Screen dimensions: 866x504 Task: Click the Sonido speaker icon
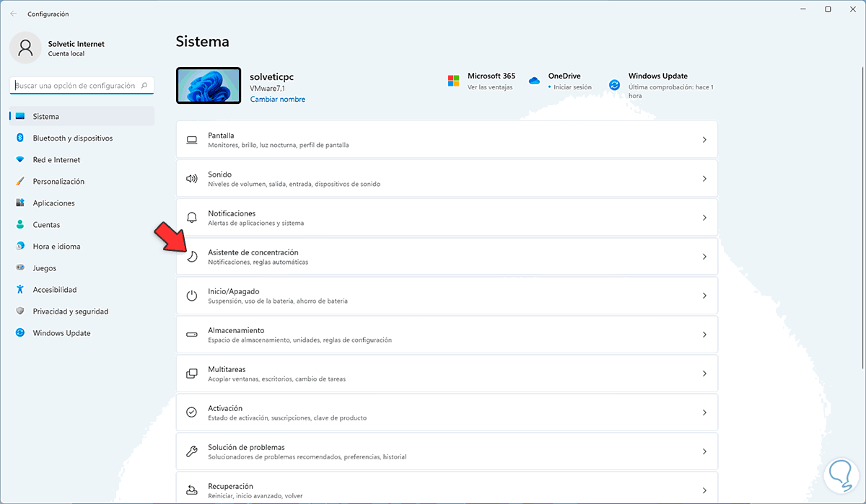(192, 179)
